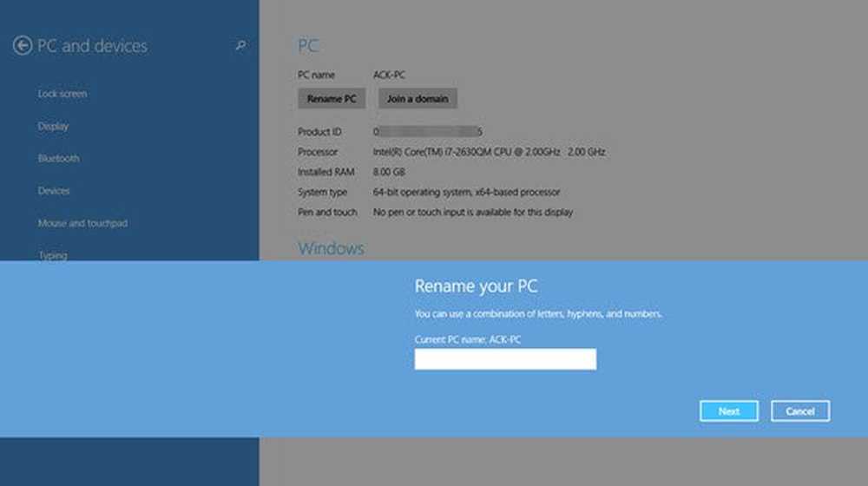This screenshot has width=868, height=486.
Task: Click the Windows section heading
Action: tap(331, 248)
